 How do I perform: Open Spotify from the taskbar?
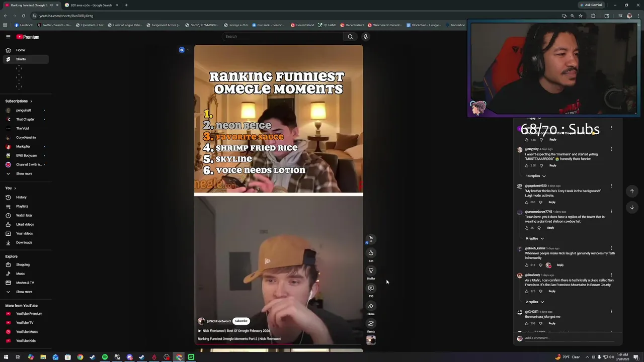click(x=105, y=357)
